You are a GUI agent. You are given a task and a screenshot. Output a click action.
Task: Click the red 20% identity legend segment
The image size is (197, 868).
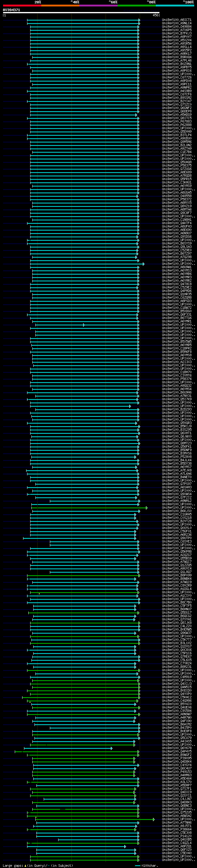coord(22,6)
